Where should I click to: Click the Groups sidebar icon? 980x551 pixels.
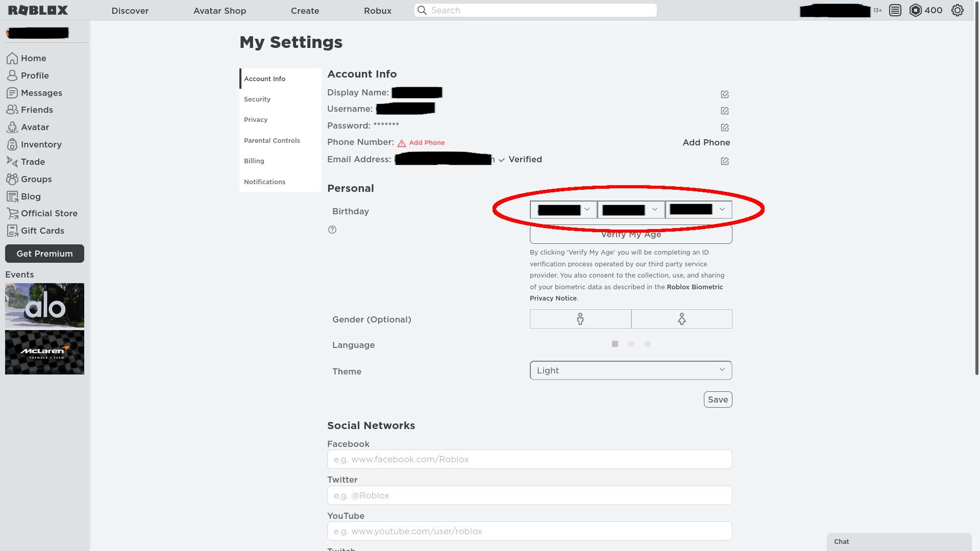tap(12, 179)
